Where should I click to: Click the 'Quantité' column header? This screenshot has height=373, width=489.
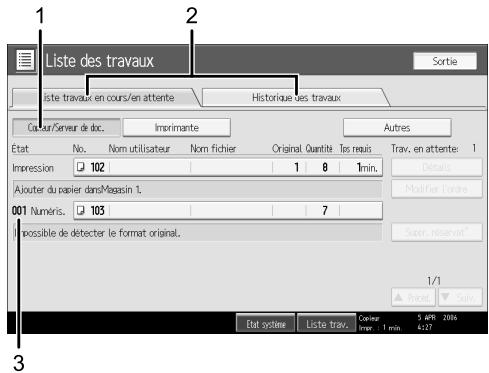pyautogui.click(x=319, y=149)
